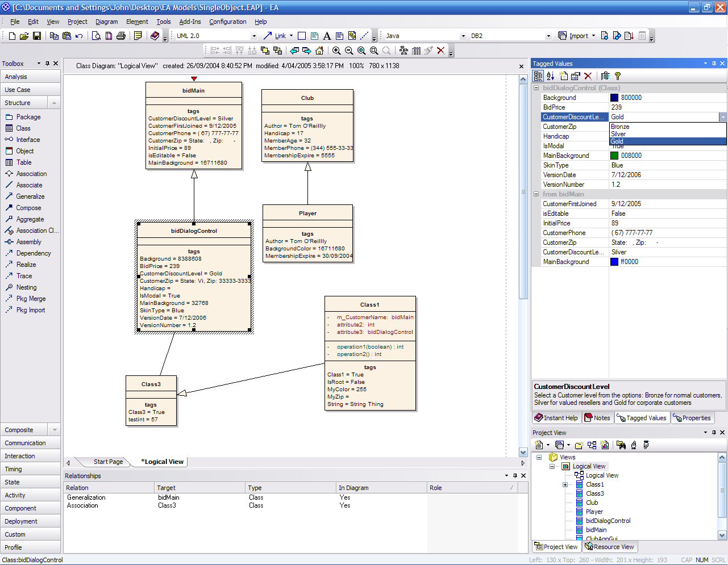Click the MainBackground ff0000 blue swatch
The image size is (728, 565).
pyautogui.click(x=614, y=262)
